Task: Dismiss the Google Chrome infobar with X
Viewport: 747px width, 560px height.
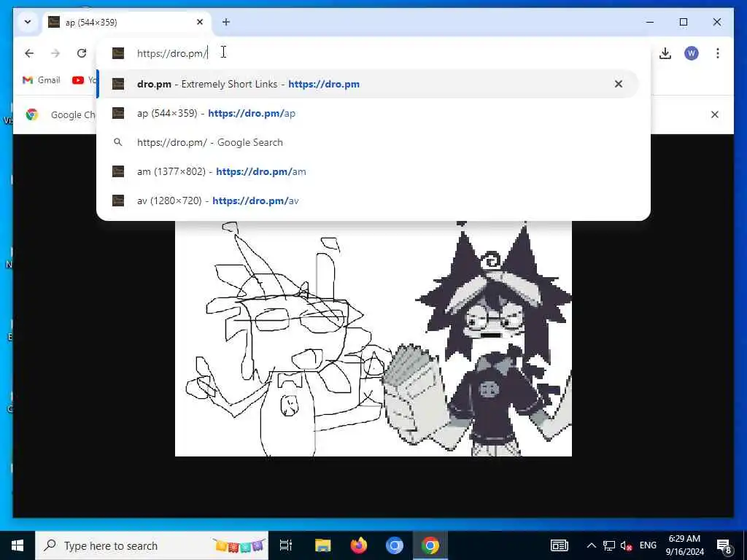Action: click(x=715, y=114)
